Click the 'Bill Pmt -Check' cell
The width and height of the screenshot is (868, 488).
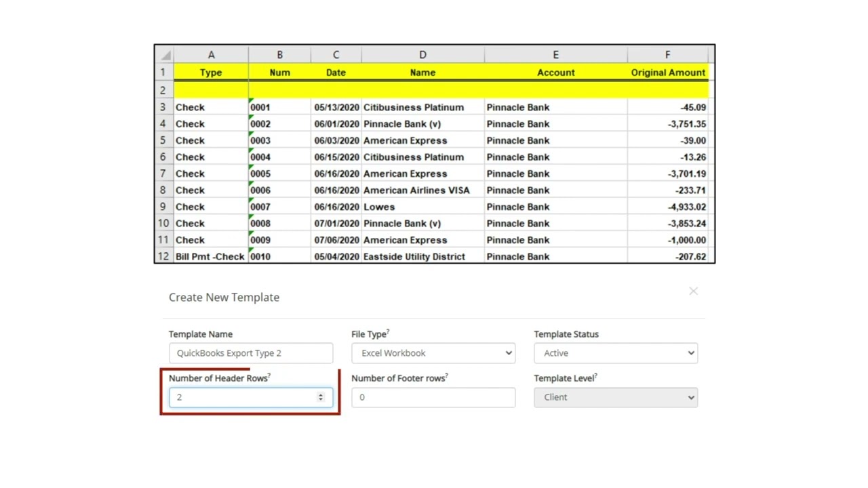(211, 256)
